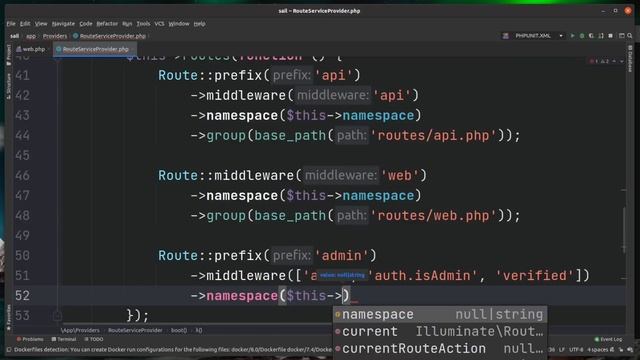Click the 'admin' string on line 50

pyautogui.click(x=342, y=256)
